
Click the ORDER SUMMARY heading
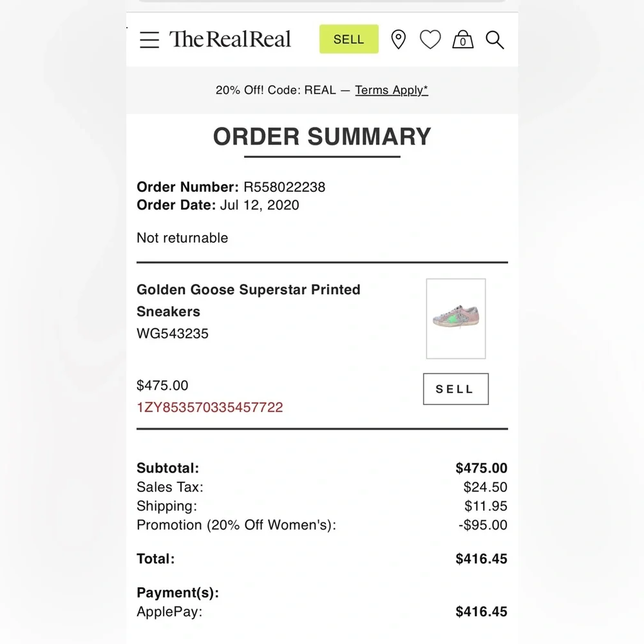[x=322, y=137]
